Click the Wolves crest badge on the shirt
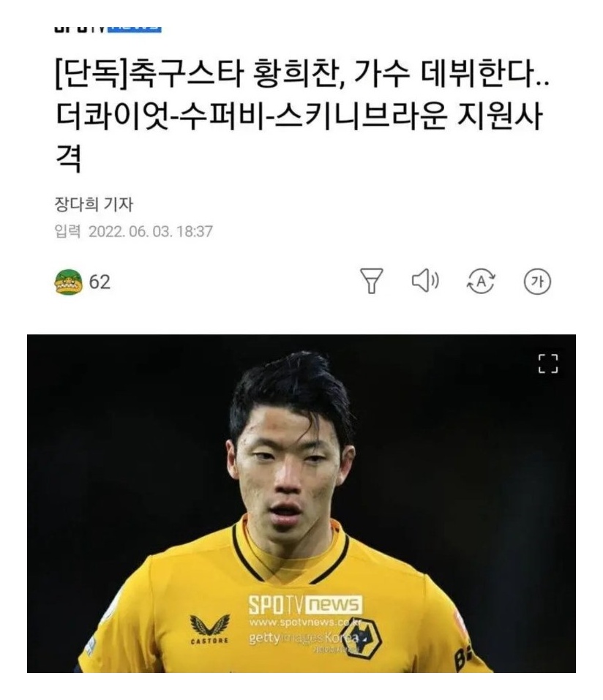The image size is (603, 700). 361,638
